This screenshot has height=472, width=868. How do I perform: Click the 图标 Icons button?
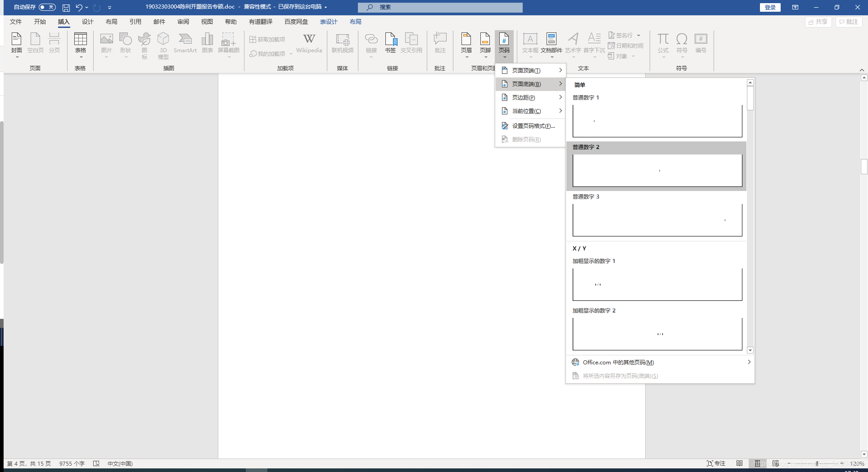click(145, 45)
